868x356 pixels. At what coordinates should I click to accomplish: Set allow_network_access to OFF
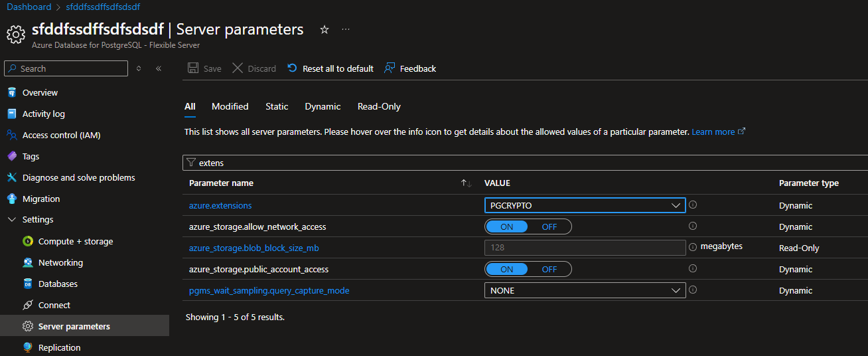[x=549, y=226]
